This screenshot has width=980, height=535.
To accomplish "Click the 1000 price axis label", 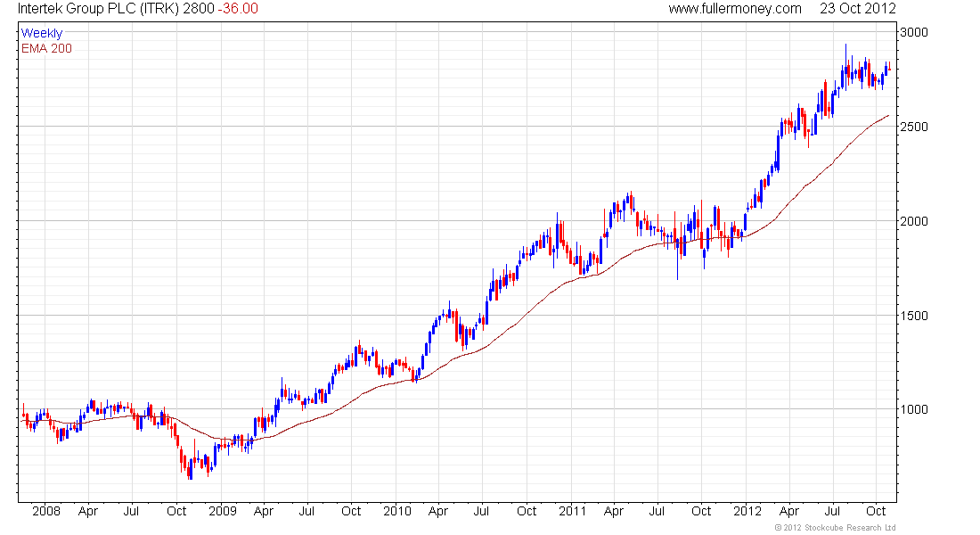I will tap(914, 410).
